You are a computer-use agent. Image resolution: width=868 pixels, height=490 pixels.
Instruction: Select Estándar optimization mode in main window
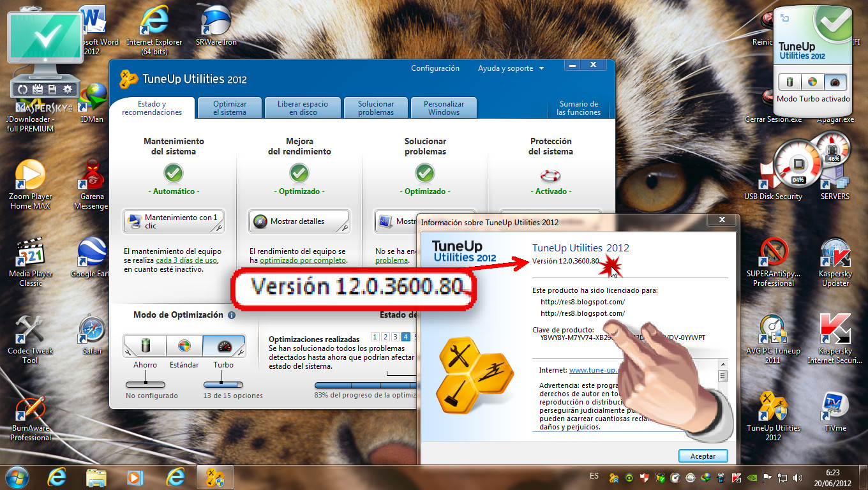click(184, 346)
